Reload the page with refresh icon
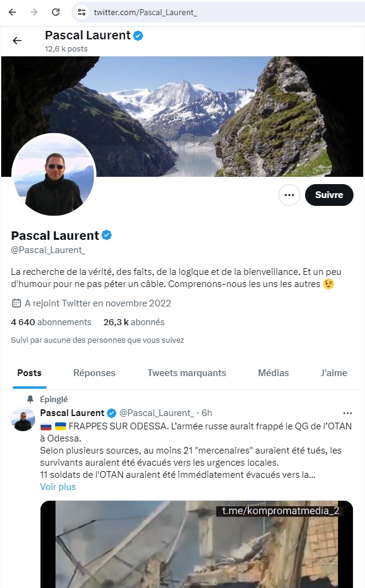The height and width of the screenshot is (588, 365). [x=56, y=12]
